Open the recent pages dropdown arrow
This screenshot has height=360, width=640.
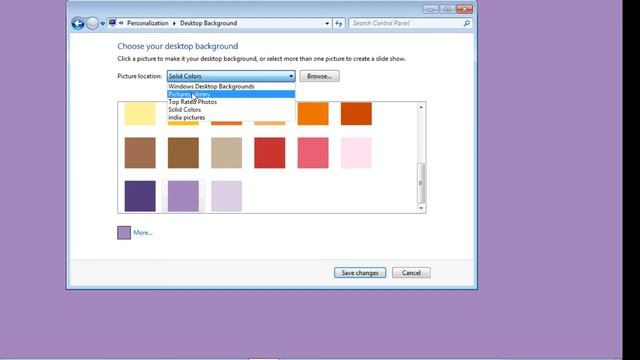pyautogui.click(x=102, y=24)
